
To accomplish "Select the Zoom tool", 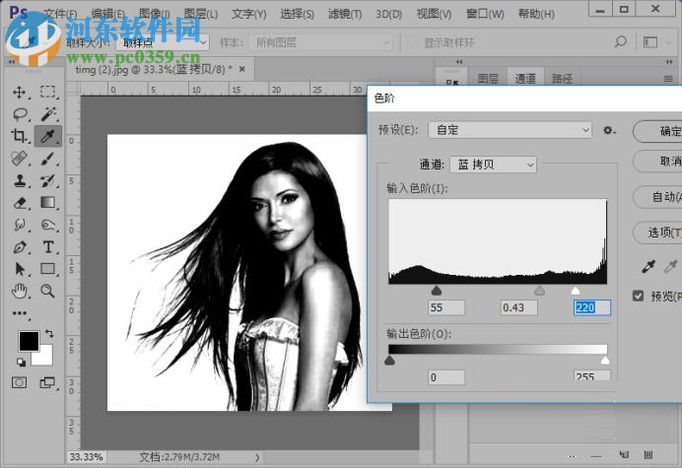I will (48, 291).
